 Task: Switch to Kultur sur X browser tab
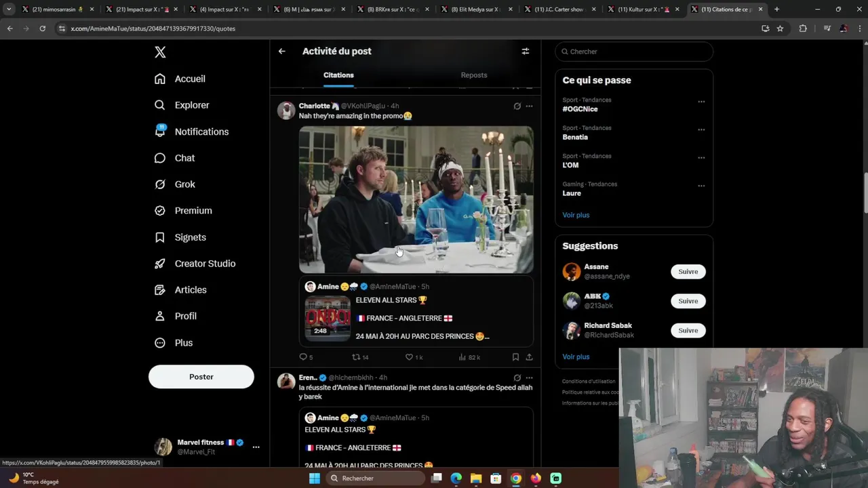(x=643, y=9)
